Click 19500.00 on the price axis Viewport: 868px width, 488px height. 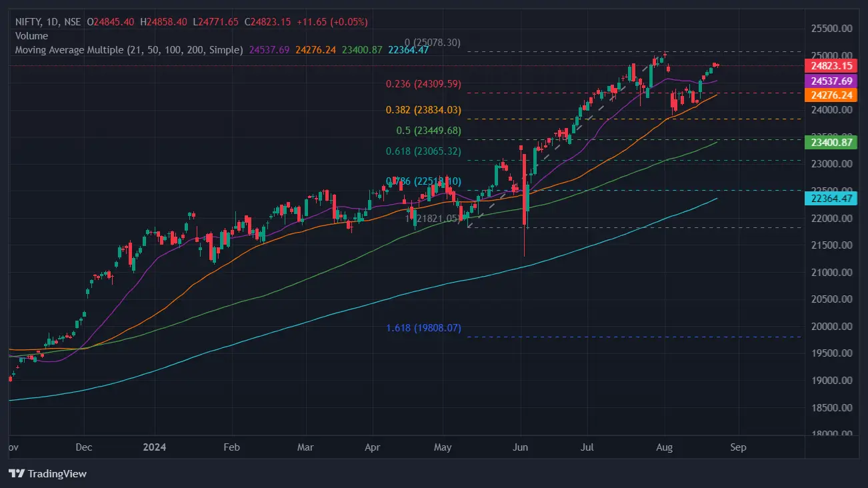point(831,353)
